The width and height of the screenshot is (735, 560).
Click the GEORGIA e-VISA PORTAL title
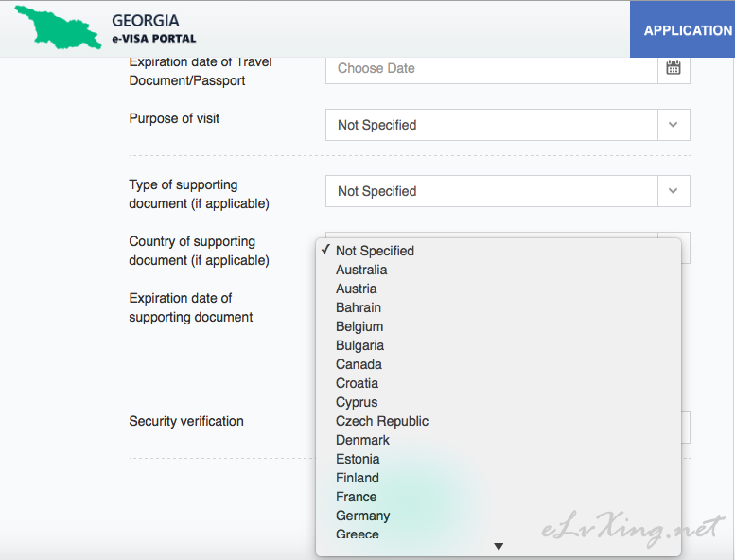pyautogui.click(x=153, y=28)
